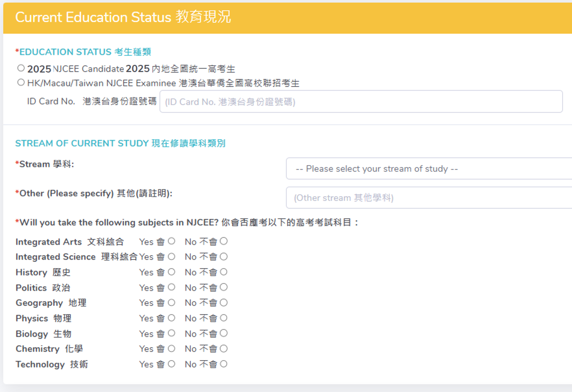Click the 'Integrated Arts 文科綜合' label

[70, 242]
